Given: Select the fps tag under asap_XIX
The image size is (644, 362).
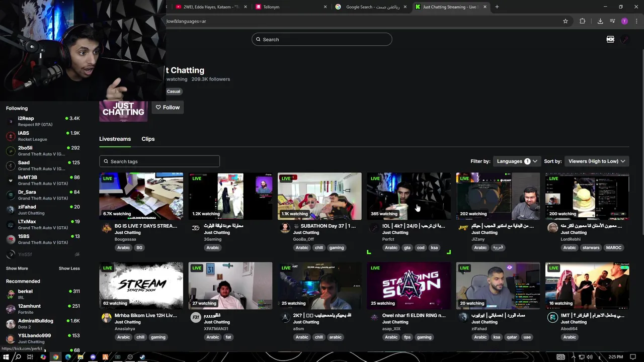Looking at the screenshot, I should point(407,337).
